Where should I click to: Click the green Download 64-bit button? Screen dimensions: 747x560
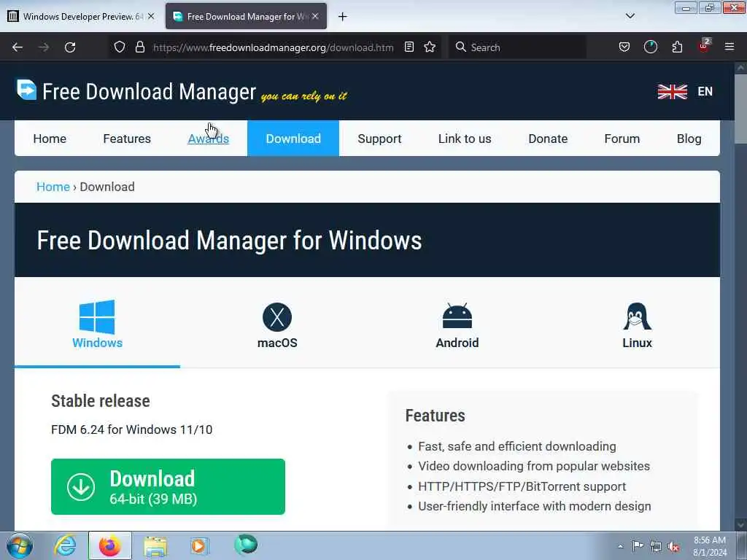tap(168, 486)
